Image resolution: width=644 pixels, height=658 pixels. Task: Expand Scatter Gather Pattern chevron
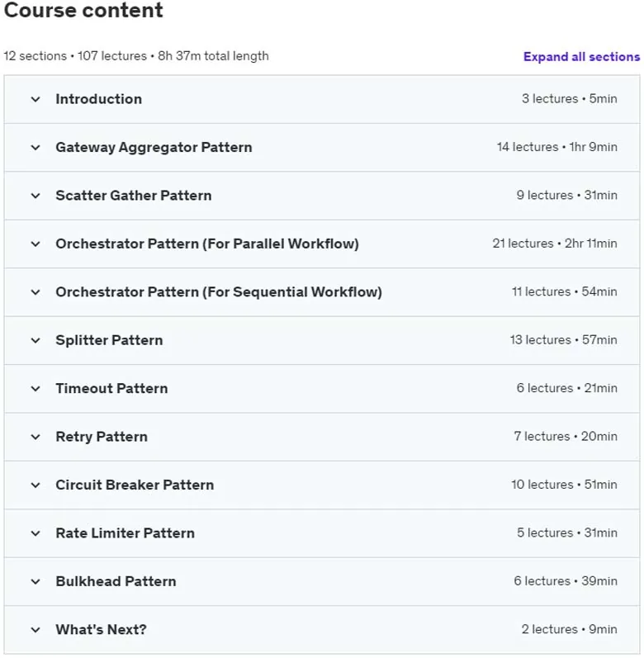pos(36,196)
